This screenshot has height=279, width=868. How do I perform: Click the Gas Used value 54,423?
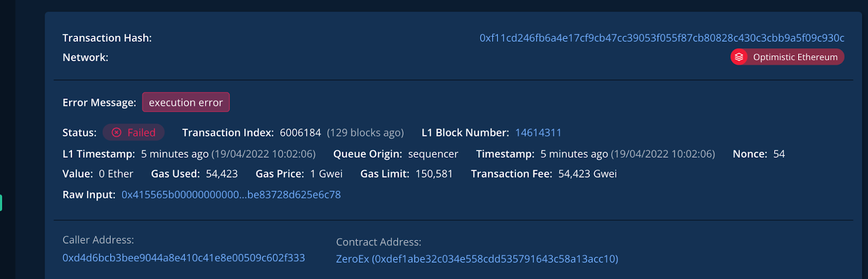221,174
